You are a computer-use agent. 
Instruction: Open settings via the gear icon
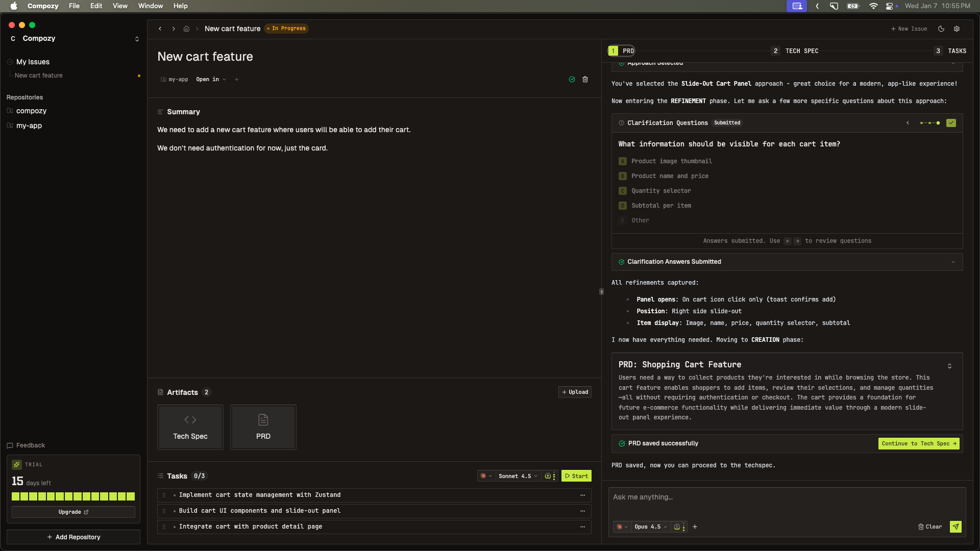point(957,29)
